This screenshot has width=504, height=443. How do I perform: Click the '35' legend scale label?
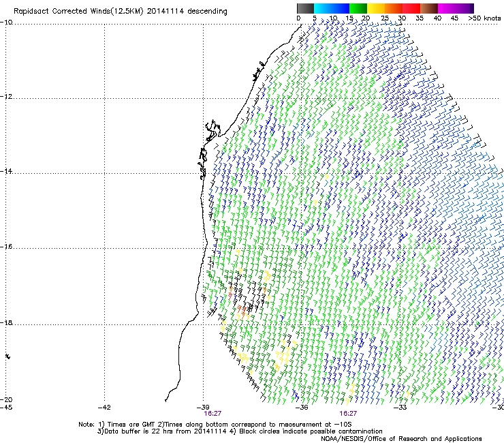pyautogui.click(x=420, y=18)
